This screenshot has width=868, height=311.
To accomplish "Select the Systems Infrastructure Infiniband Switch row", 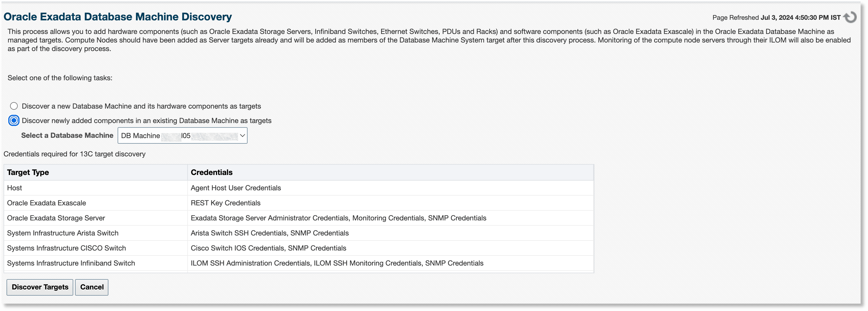I will tap(71, 263).
